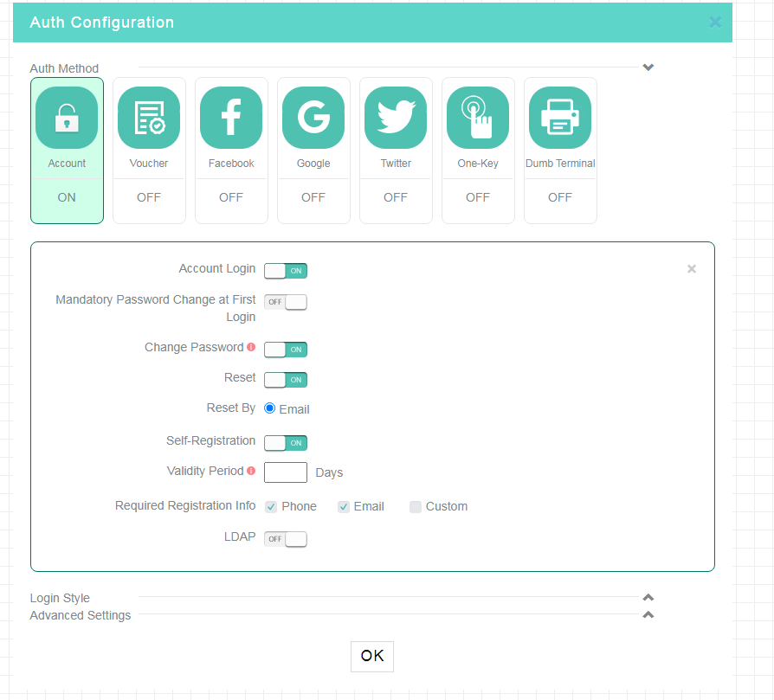Click the OFF status under Voucher
This screenshot has height=700, width=774.
pyautogui.click(x=149, y=197)
